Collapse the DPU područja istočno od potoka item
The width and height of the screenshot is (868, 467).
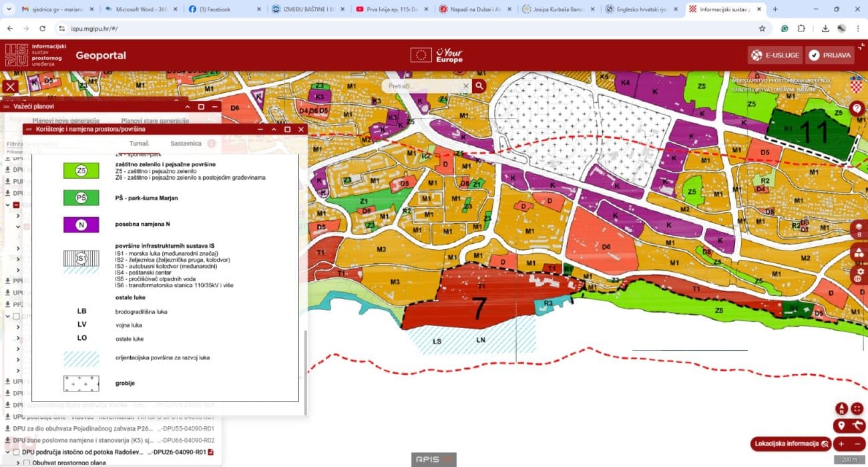click(7, 452)
